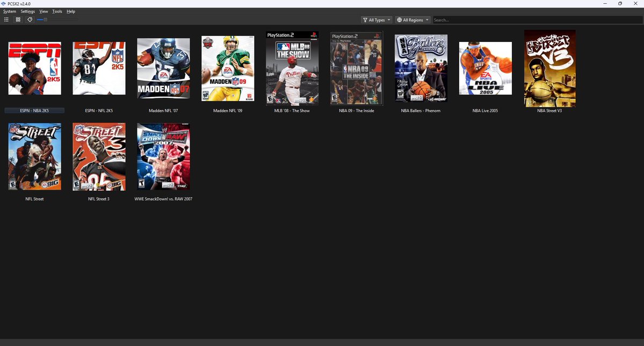The width and height of the screenshot is (644, 346).
Task: Click the 'ESPN - NBA 2K5' title label
Action: (34, 111)
